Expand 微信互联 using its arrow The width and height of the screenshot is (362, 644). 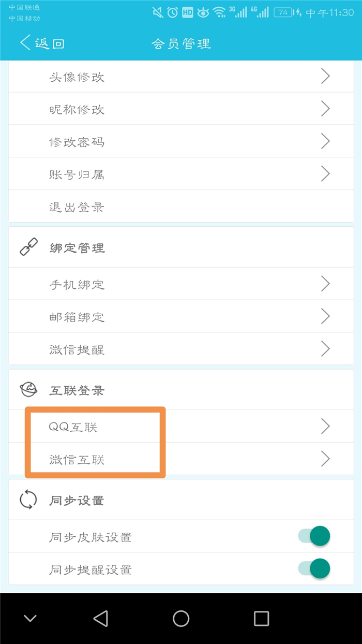coord(325,459)
